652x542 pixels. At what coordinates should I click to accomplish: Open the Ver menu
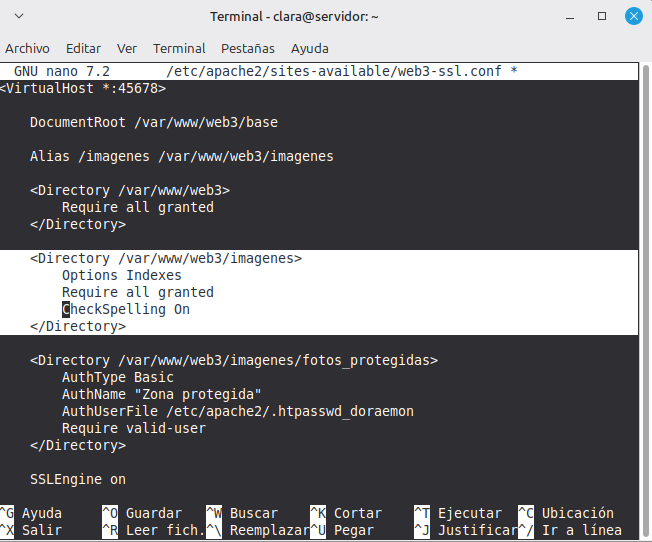[x=127, y=48]
